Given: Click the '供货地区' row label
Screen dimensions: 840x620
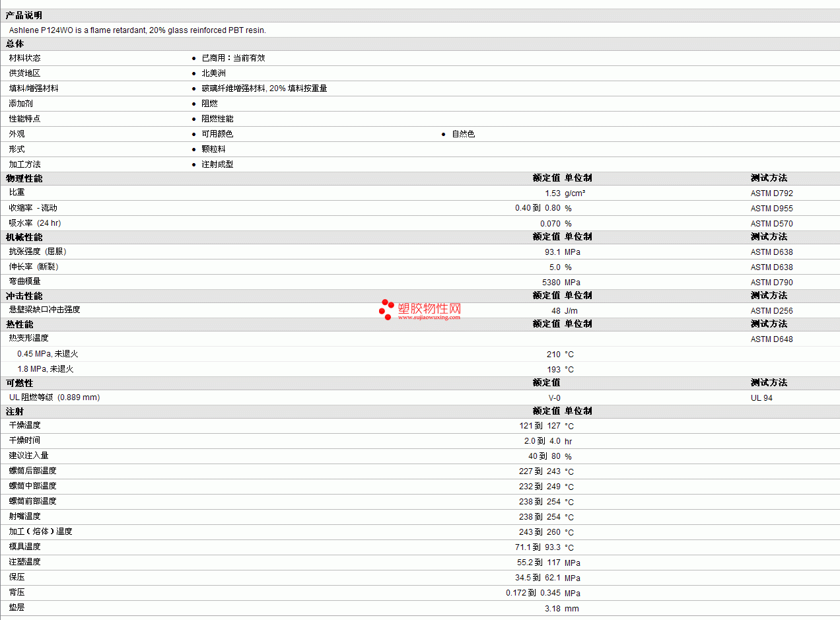Looking at the screenshot, I should (x=24, y=73).
